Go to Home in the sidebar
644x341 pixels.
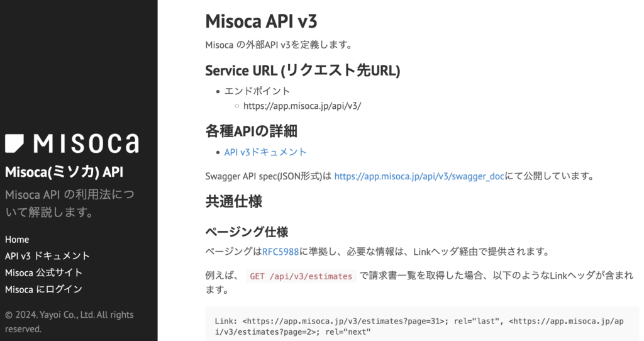(x=17, y=240)
